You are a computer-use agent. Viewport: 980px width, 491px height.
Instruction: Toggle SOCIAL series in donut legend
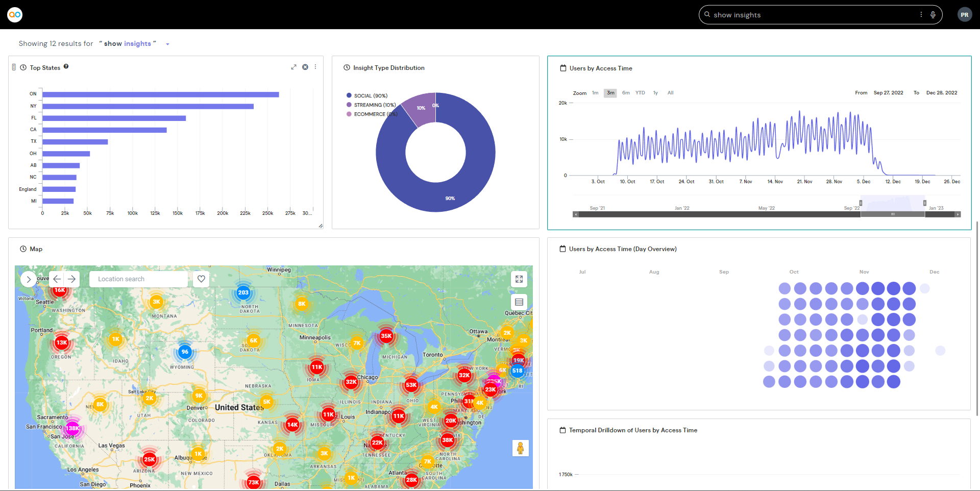click(x=370, y=96)
